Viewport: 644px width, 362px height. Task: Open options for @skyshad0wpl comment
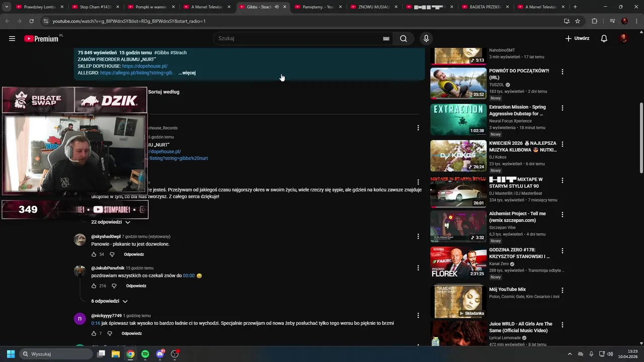click(x=418, y=236)
